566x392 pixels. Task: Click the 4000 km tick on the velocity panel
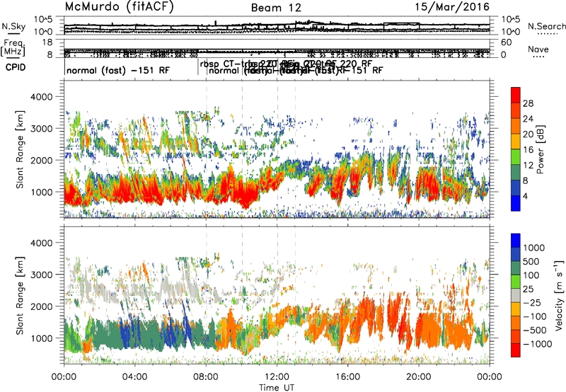coord(43,243)
